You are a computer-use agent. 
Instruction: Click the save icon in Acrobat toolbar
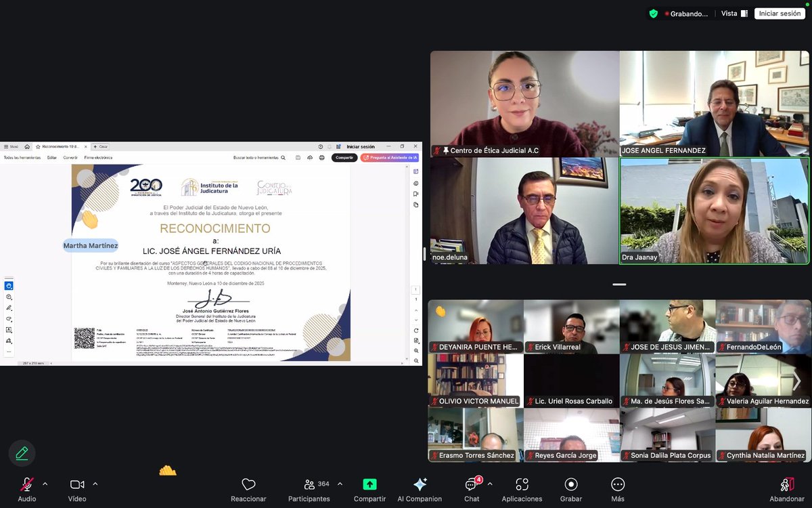tap(298, 157)
